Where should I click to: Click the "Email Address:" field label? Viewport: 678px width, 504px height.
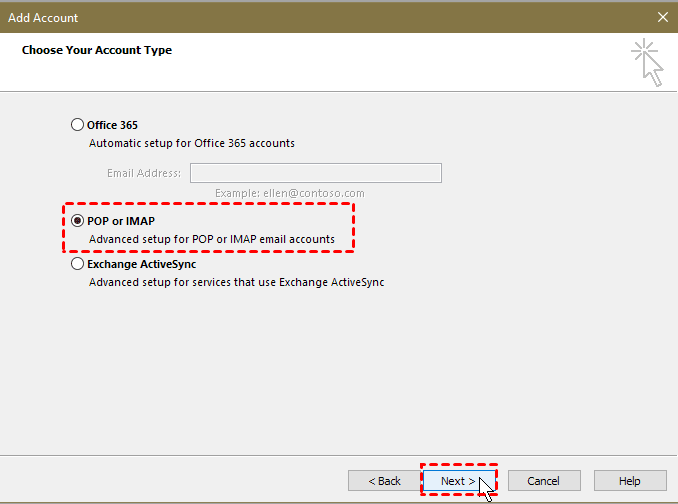click(x=144, y=173)
